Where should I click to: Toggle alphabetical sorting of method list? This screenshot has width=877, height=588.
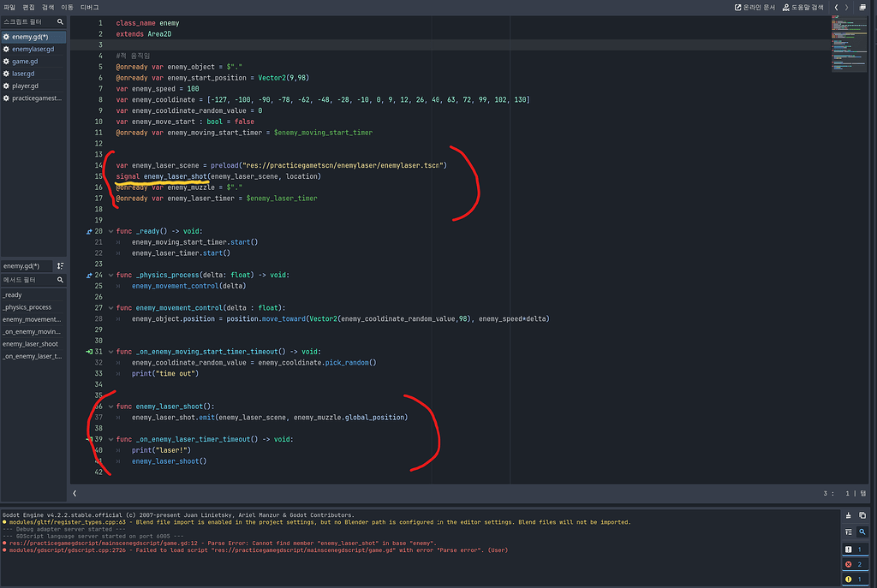click(61, 266)
